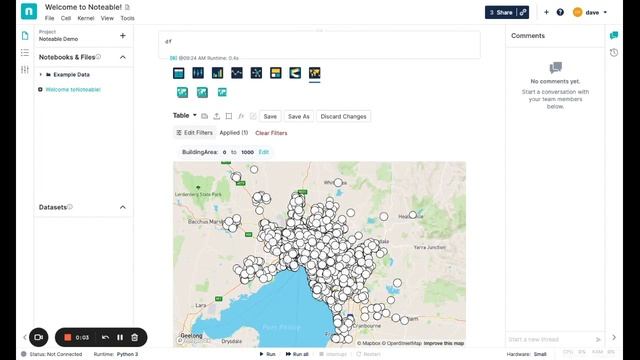640x360 pixels.
Task: Collapse the recorder bar left chevron
Action: tap(24, 338)
